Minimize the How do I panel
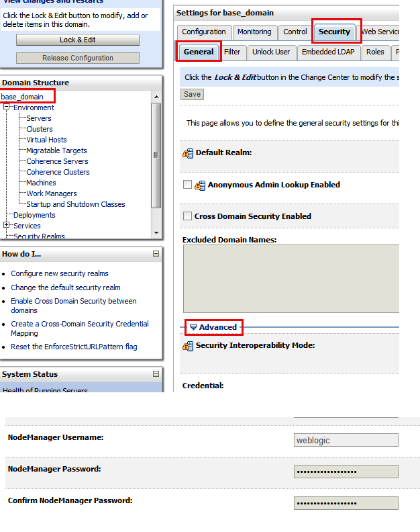Image resolution: width=420 pixels, height=532 pixels. click(156, 253)
